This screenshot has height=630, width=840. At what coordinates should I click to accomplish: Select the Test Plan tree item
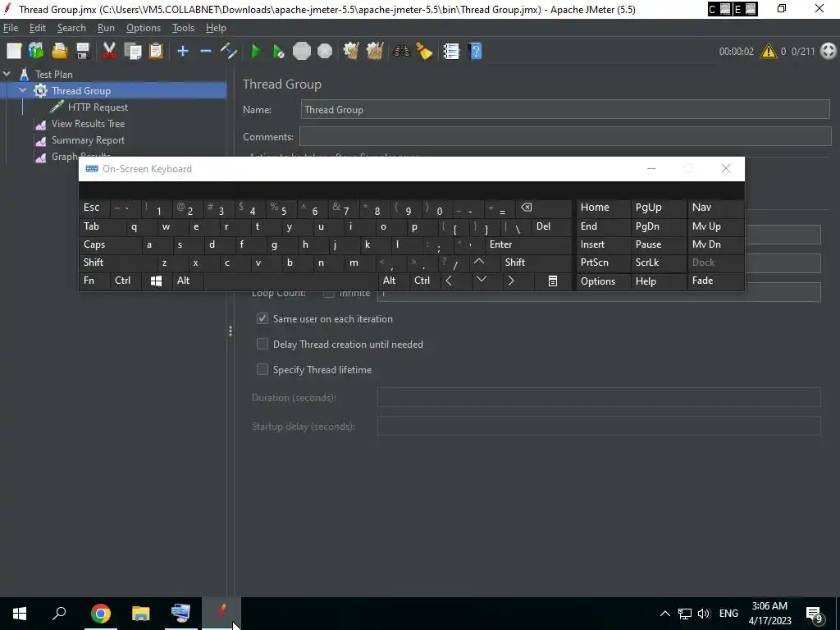click(53, 74)
